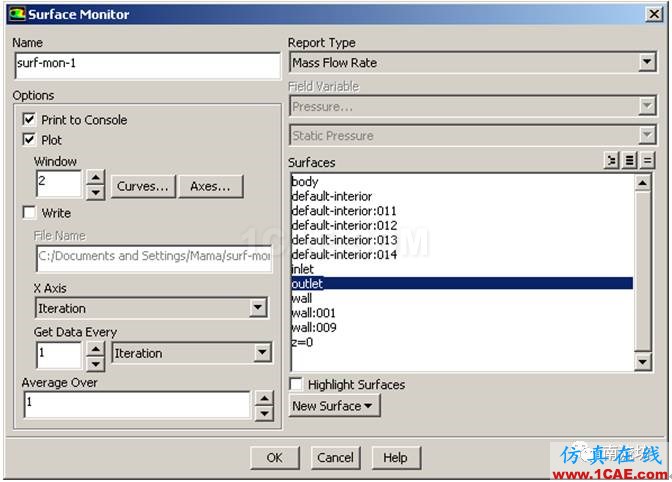Click the Cancel button

point(336,458)
